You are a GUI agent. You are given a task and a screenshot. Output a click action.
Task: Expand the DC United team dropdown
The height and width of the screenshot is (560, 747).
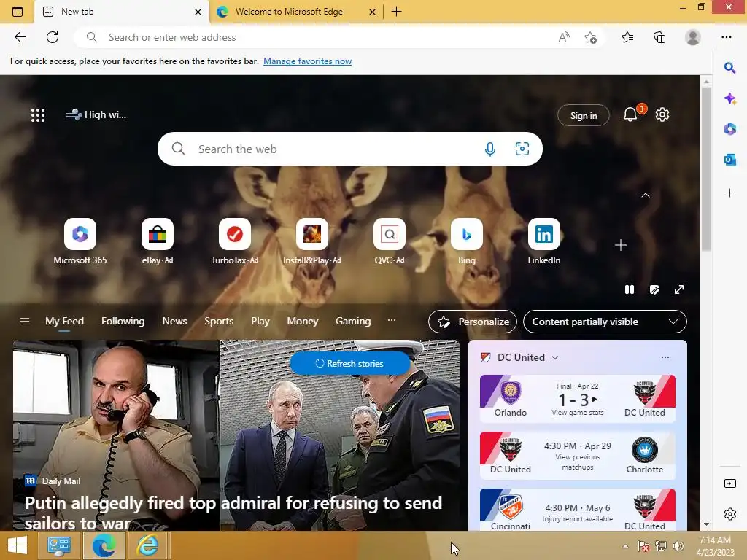pos(555,357)
